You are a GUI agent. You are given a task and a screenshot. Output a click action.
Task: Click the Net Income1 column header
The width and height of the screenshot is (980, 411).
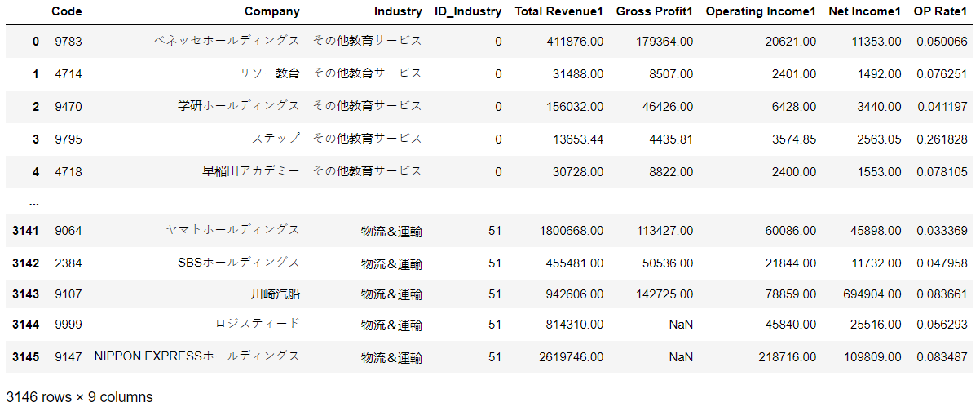tap(865, 11)
